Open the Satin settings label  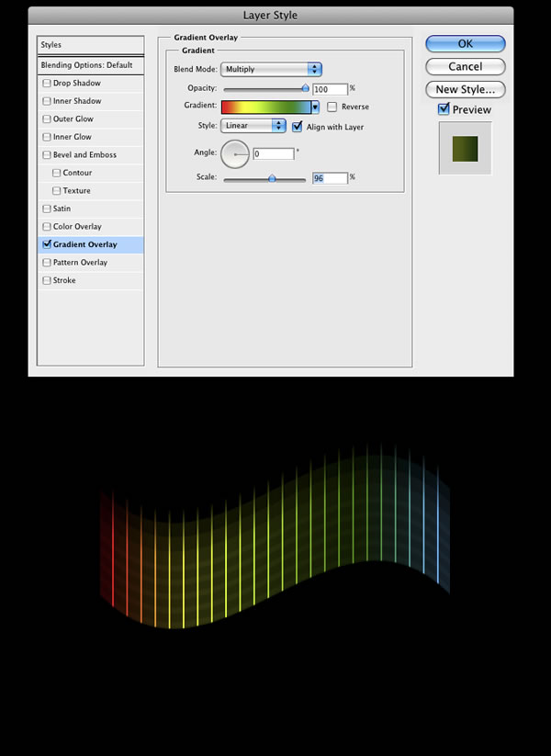[x=62, y=209]
